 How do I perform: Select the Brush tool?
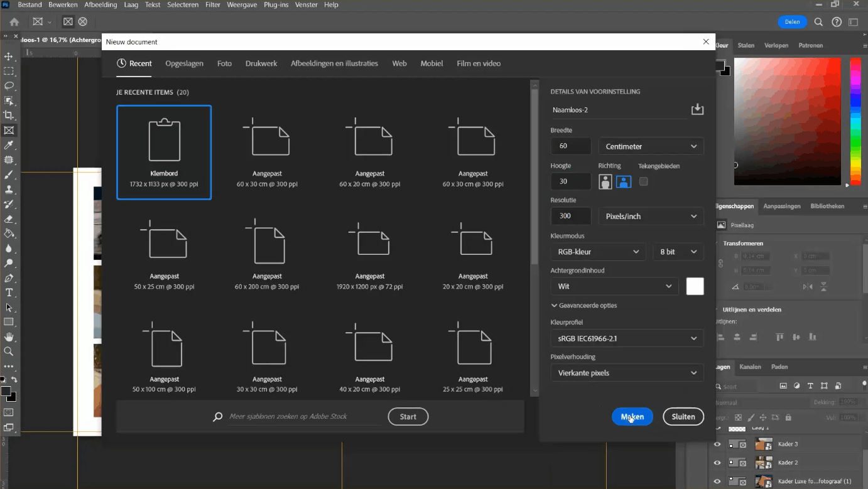9,175
